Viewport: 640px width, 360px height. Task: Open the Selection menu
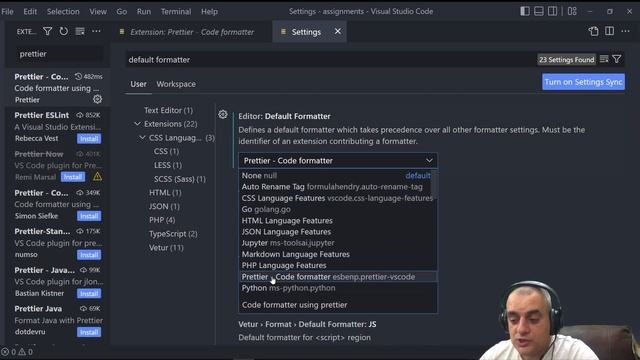click(63, 11)
